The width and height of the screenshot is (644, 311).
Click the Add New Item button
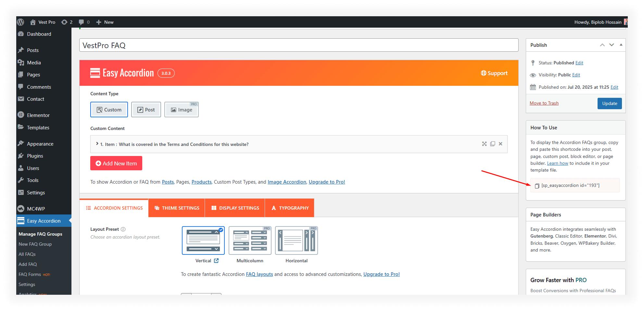116,163
